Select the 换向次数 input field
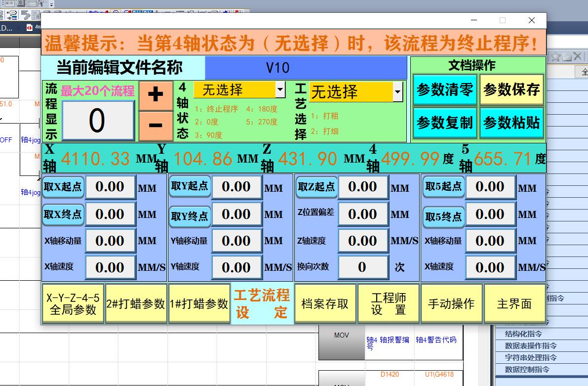The image size is (588, 386). [362, 267]
